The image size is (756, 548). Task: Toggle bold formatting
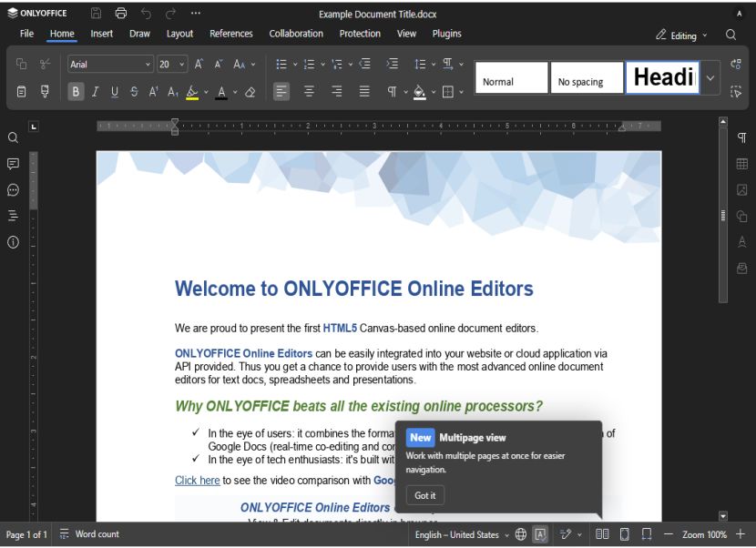coord(76,92)
